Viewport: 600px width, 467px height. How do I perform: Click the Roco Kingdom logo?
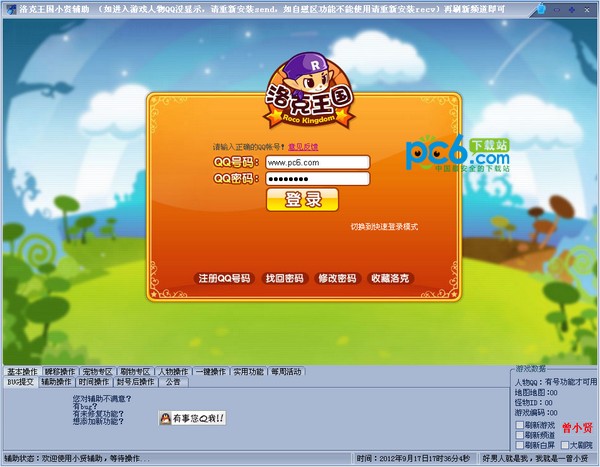[x=308, y=92]
